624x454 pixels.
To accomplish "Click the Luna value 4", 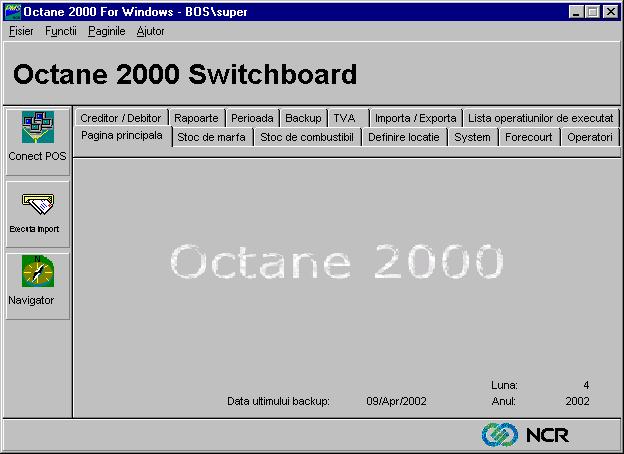I will click(x=586, y=385).
